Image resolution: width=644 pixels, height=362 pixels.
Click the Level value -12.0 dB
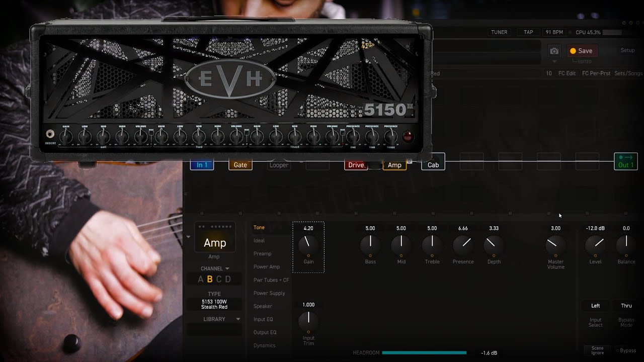pyautogui.click(x=595, y=228)
